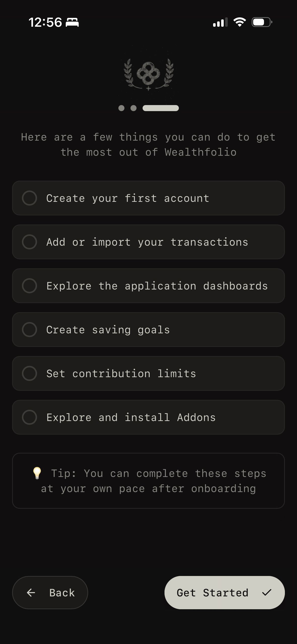Screen dimensions: 297x644
Task: Click the checkmark inside Get Started
Action: click(x=266, y=593)
